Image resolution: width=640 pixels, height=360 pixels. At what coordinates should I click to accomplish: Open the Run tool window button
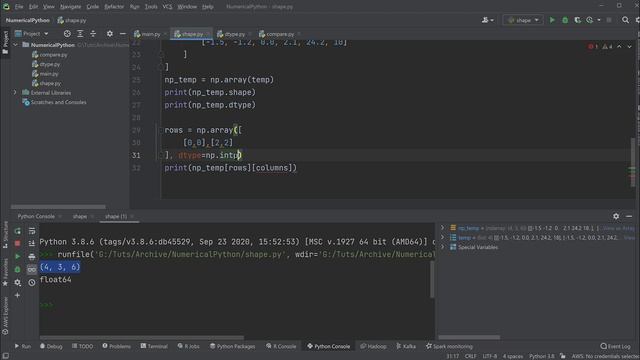tap(23, 346)
